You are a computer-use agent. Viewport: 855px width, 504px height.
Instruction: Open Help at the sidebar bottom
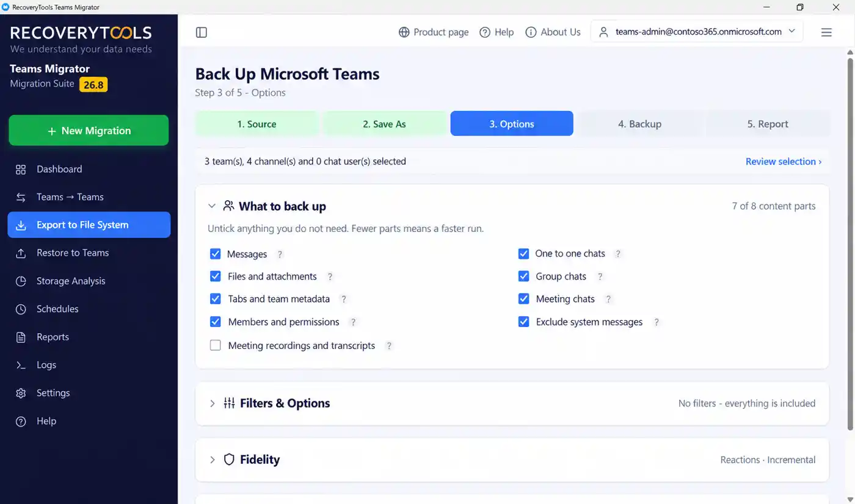click(x=89, y=421)
